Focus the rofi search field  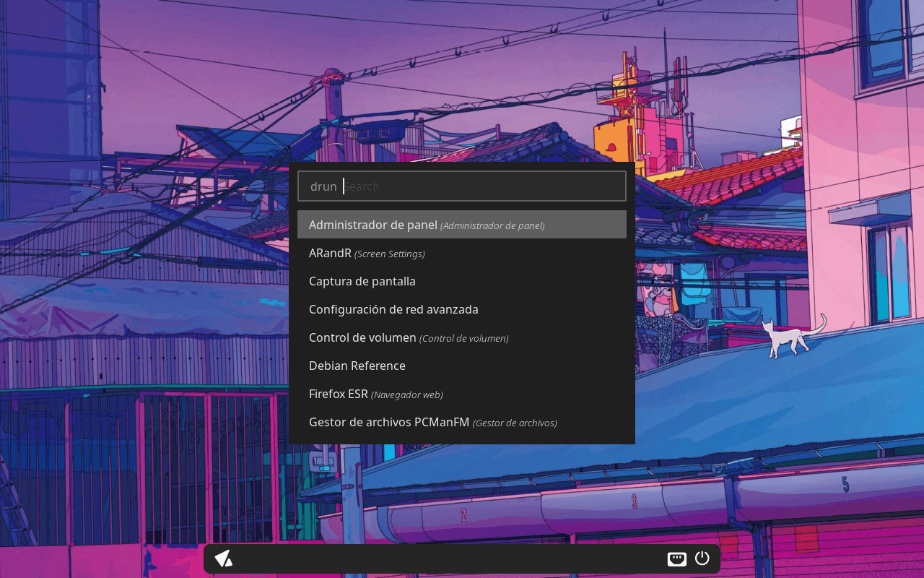[x=482, y=186]
